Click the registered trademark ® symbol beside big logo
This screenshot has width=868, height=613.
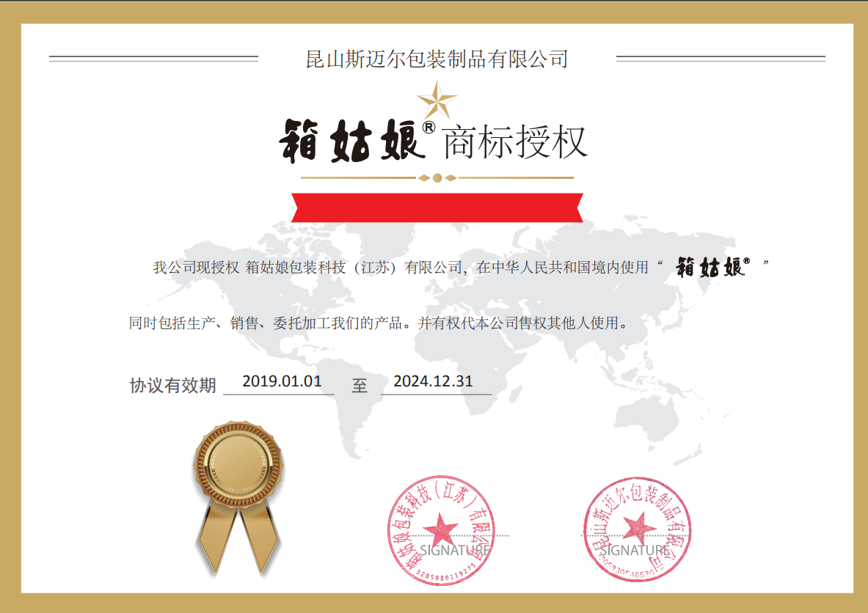428,128
